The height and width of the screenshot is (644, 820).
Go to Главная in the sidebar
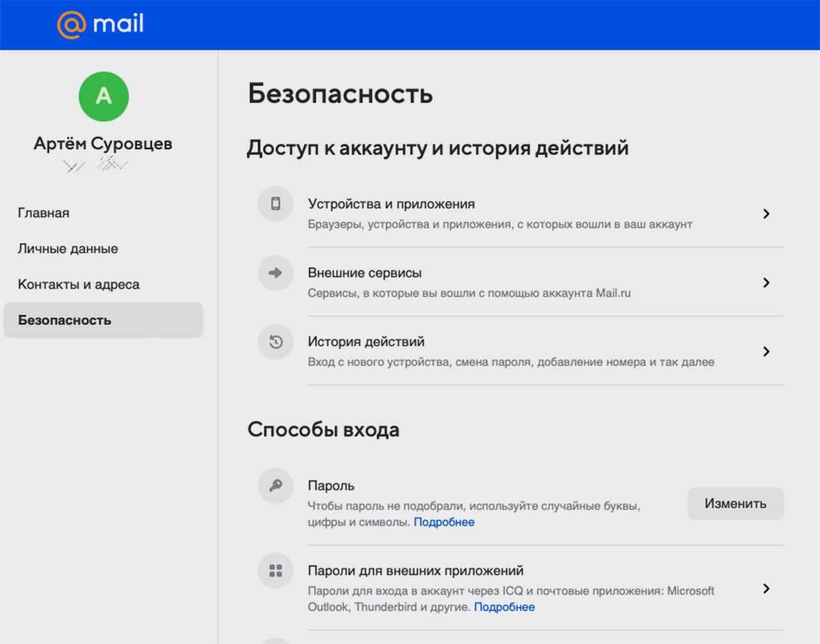click(44, 213)
